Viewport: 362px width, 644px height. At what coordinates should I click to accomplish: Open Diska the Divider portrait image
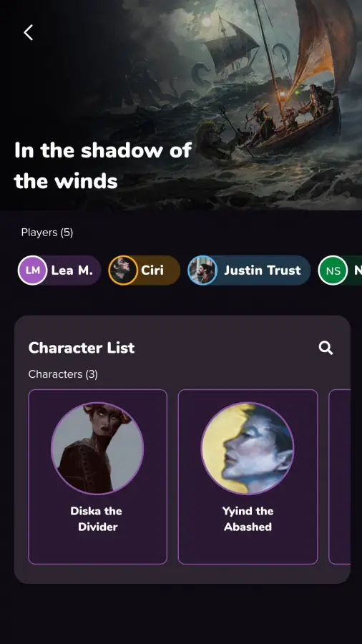pos(97,448)
